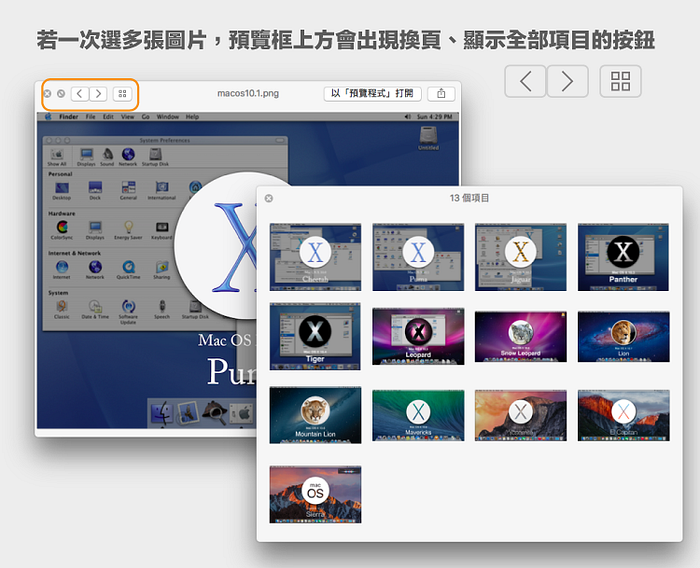Go to previous image in Quick Look toolbar
The height and width of the screenshot is (568, 700).
(79, 94)
